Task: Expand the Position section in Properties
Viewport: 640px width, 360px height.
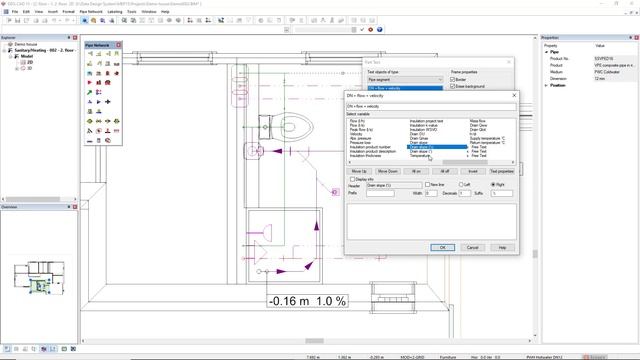Action: (547, 85)
